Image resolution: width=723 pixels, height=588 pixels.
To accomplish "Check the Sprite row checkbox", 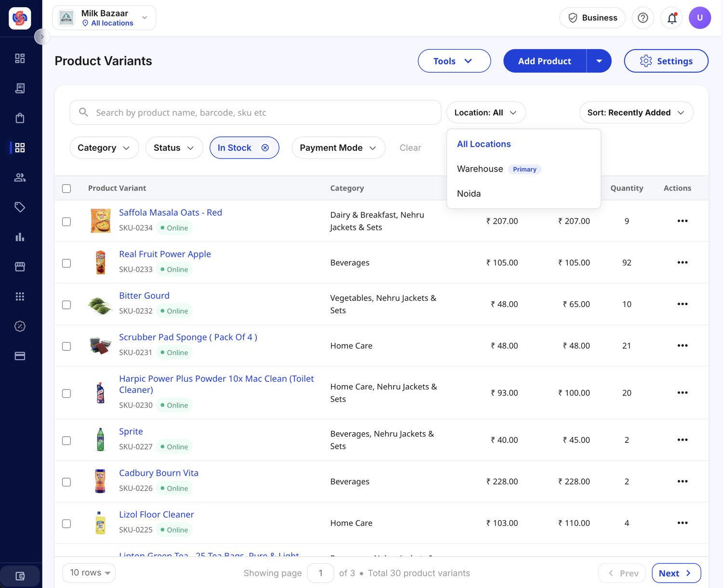I will tap(67, 441).
